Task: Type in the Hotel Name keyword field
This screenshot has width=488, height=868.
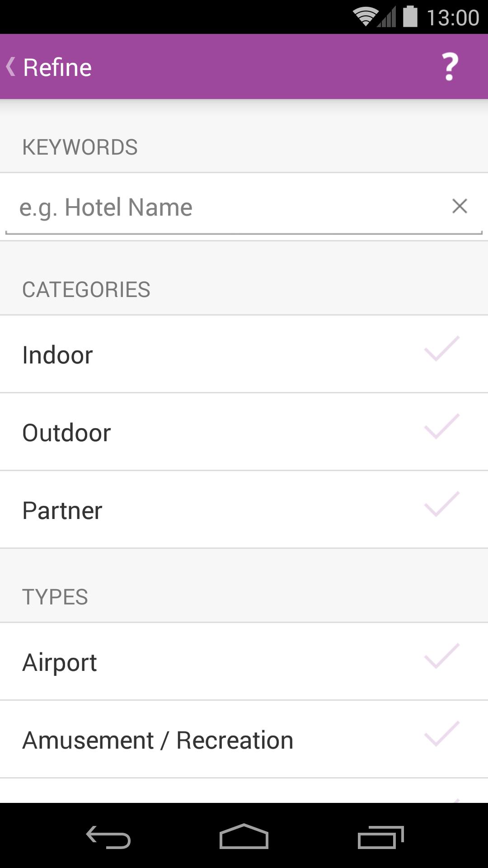Action: (226, 207)
